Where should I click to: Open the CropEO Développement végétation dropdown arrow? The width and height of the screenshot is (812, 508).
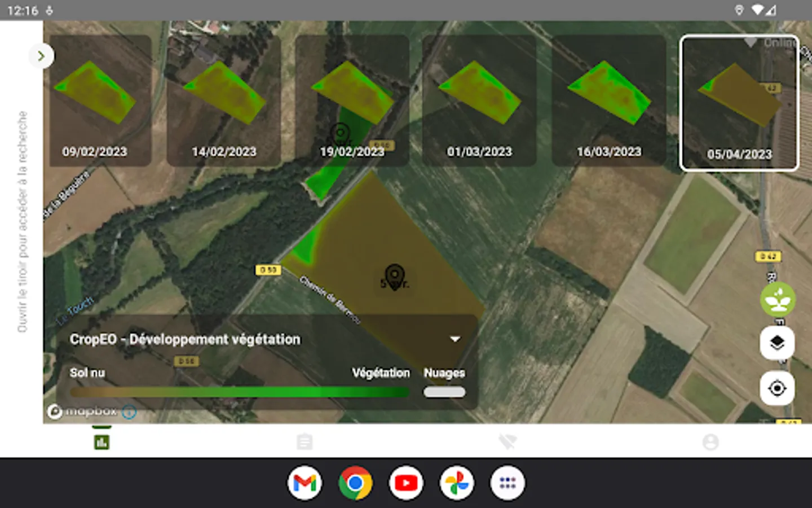(455, 339)
